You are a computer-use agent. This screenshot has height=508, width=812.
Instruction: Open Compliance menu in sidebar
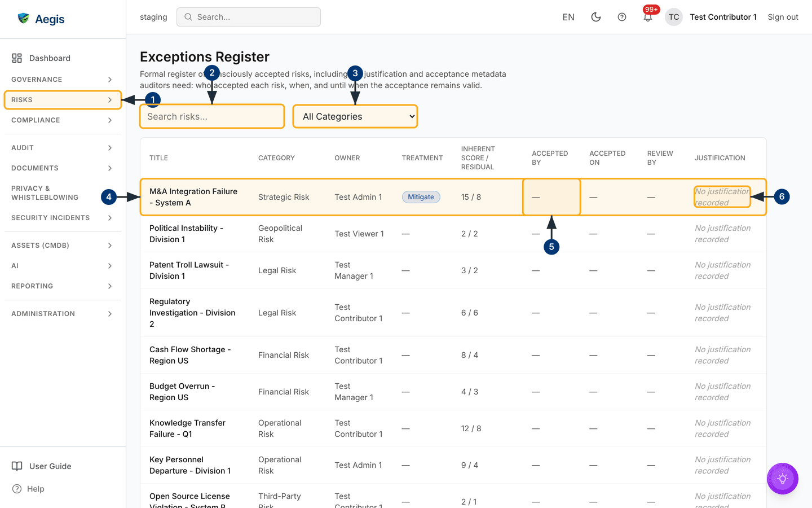tap(63, 120)
